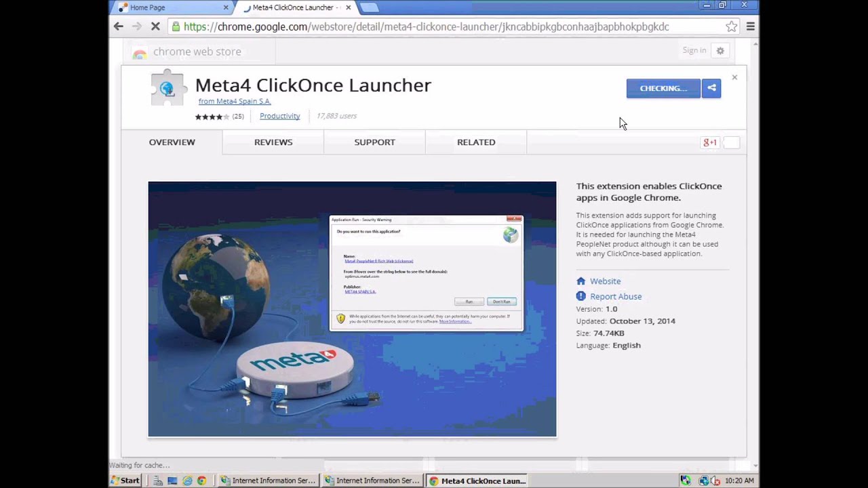Click the Website home icon
The width and height of the screenshot is (868, 488).
click(581, 281)
